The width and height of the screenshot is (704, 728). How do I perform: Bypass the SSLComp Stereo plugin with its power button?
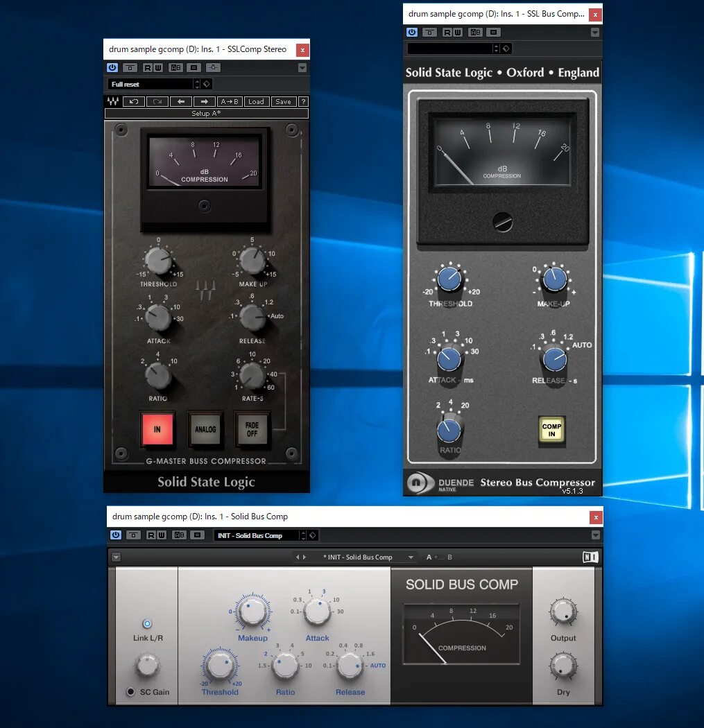(x=112, y=68)
